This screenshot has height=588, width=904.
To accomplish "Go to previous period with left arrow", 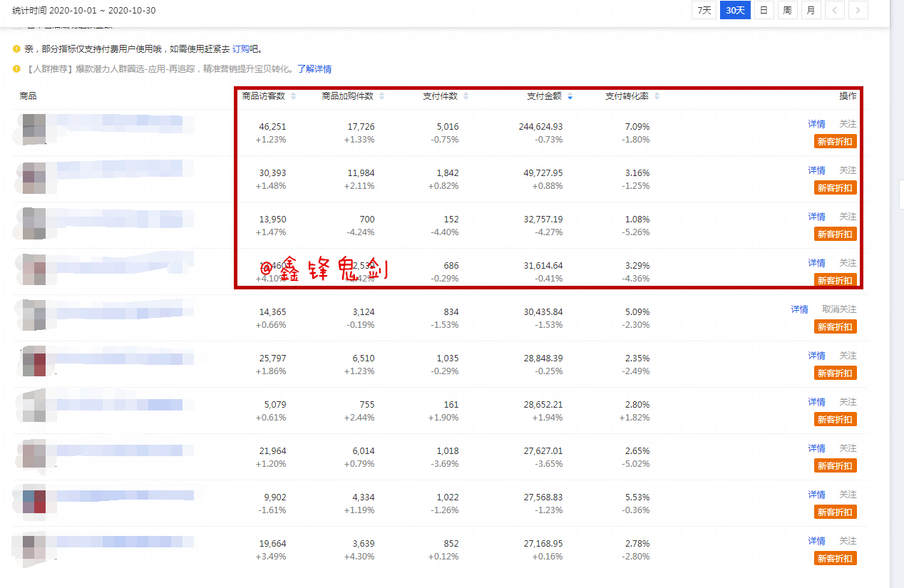I will point(834,10).
